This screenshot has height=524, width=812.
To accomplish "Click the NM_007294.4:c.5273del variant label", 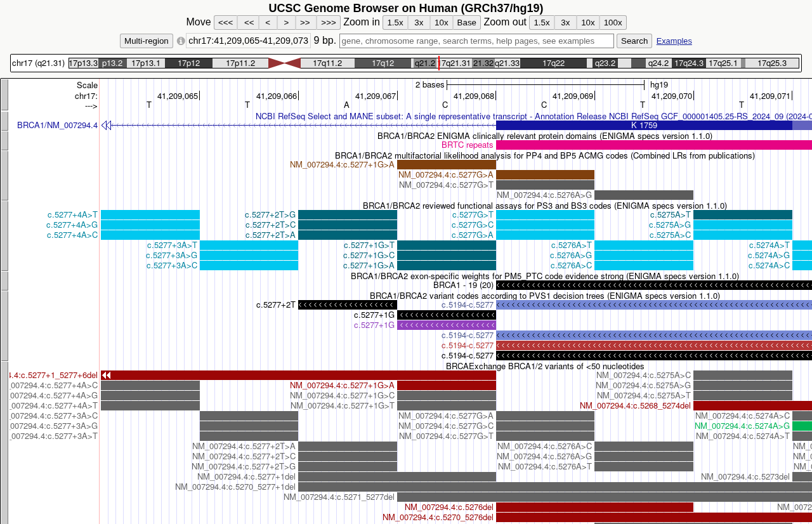I will [745, 476].
